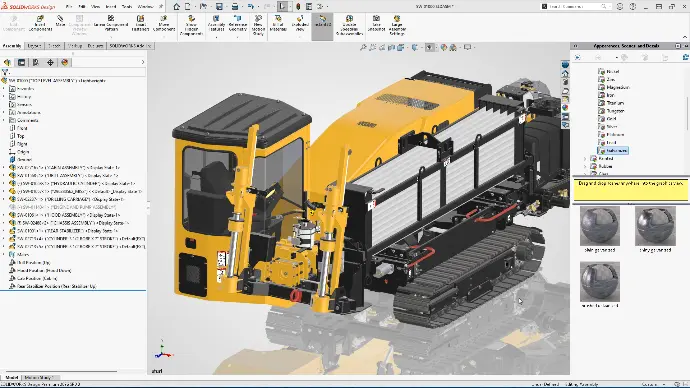Select Titanium in appearance tree

tap(615, 103)
